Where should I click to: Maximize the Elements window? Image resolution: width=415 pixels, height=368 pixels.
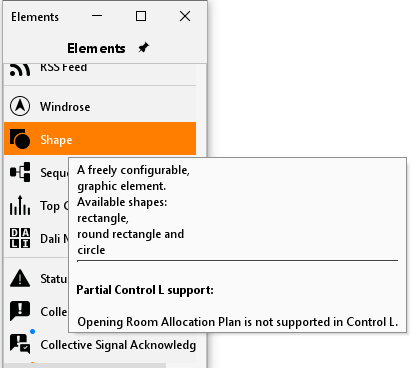(x=141, y=16)
